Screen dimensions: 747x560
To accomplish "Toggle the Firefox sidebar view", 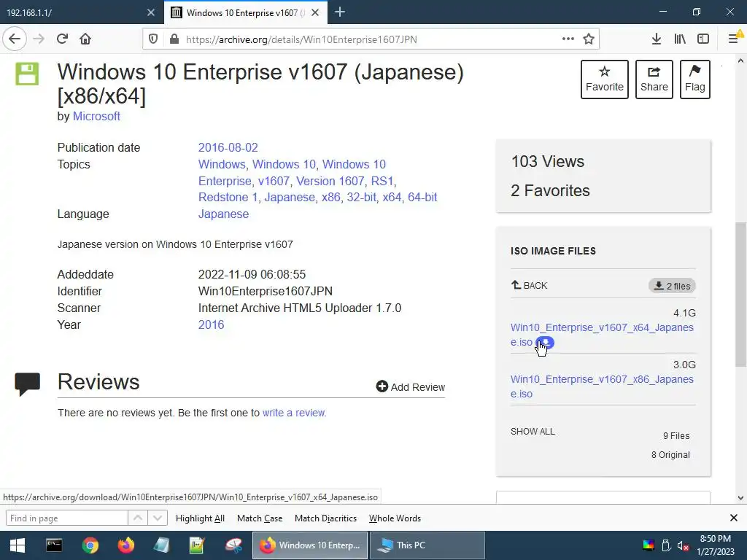I will [x=703, y=39].
